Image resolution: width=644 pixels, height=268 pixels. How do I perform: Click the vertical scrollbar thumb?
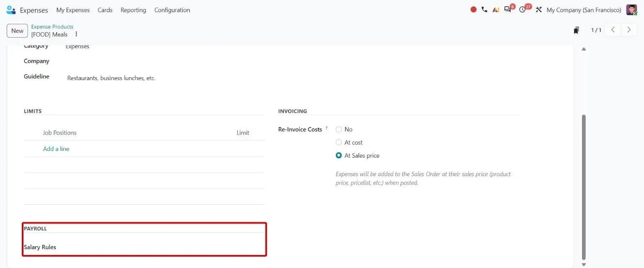pyautogui.click(x=584, y=187)
